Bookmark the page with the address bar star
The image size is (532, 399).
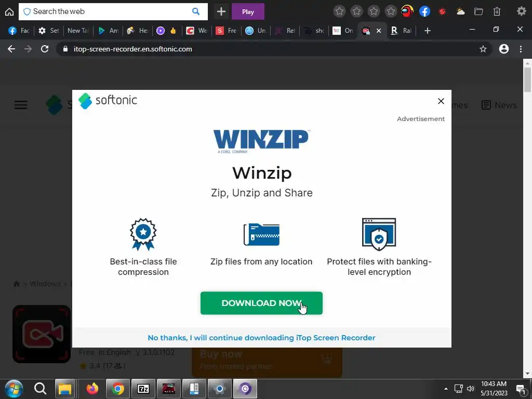click(x=483, y=49)
